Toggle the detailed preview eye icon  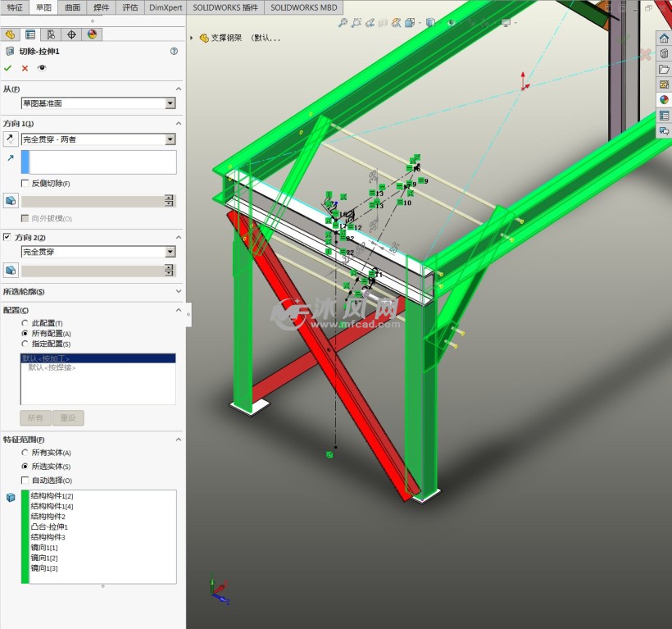tap(41, 68)
